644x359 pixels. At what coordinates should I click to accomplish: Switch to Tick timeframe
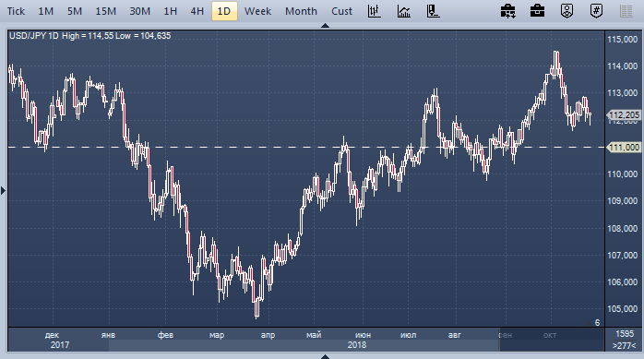point(16,11)
